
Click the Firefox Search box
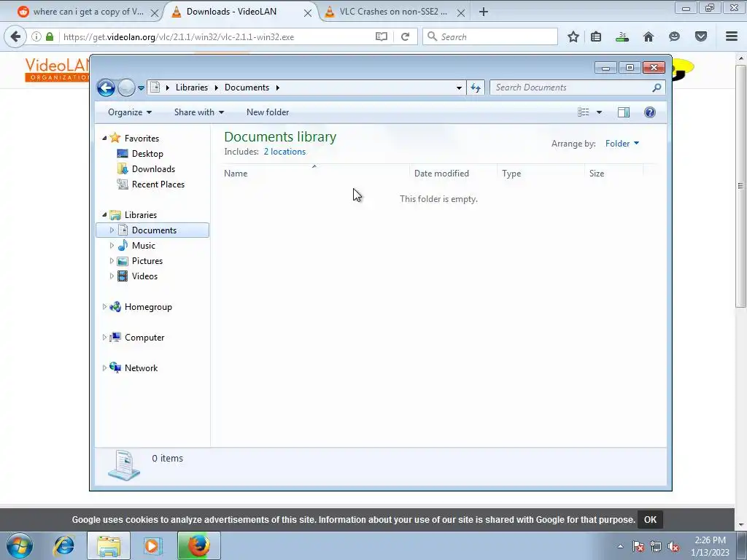click(x=490, y=36)
